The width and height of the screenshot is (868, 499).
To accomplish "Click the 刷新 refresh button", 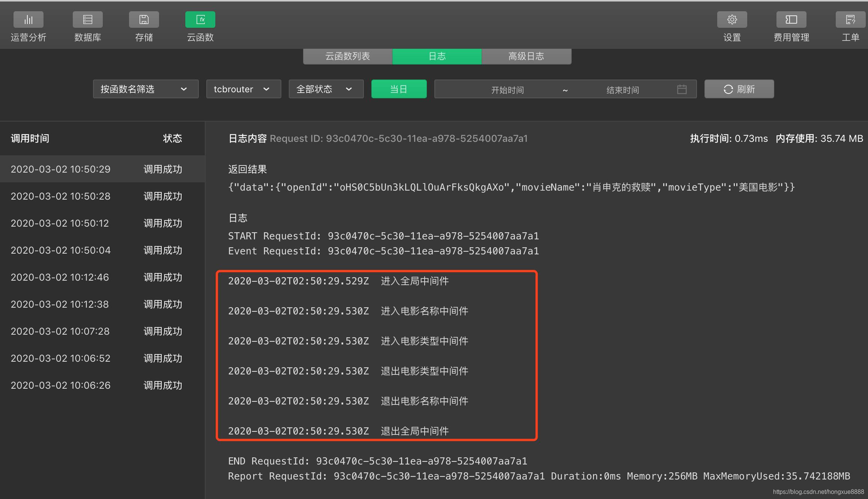I will point(739,89).
